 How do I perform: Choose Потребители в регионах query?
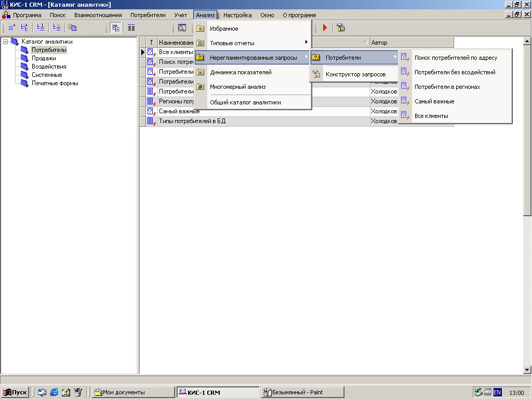(455, 87)
